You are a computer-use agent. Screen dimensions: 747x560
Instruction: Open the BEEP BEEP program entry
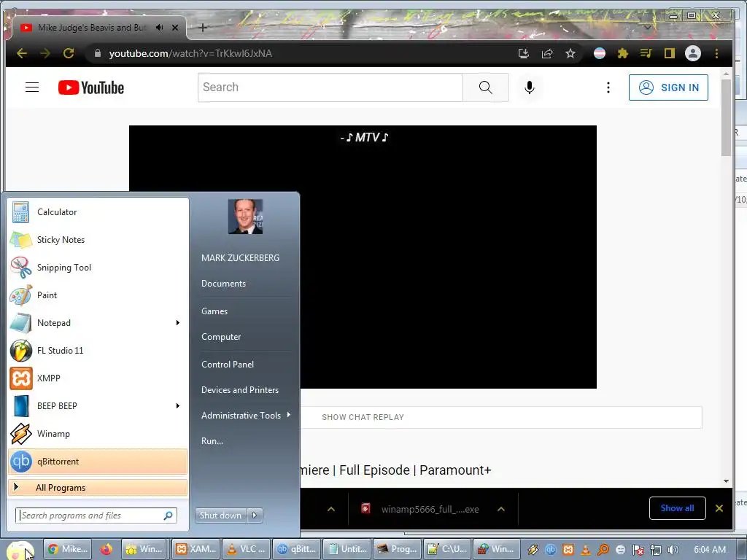[x=90, y=405]
